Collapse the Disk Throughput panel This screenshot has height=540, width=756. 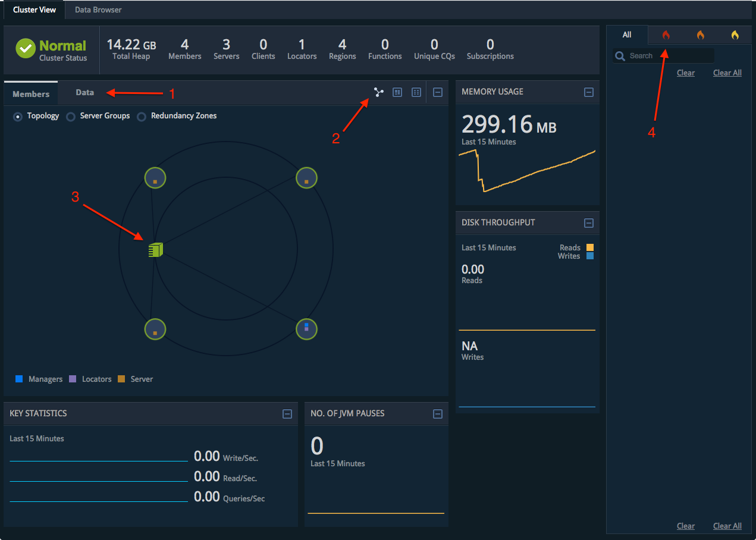pyautogui.click(x=588, y=223)
